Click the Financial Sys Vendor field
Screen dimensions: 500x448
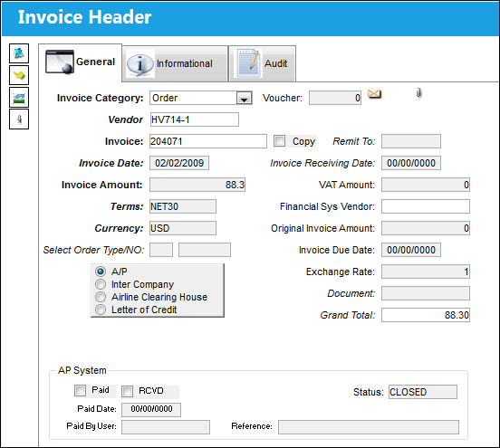426,206
